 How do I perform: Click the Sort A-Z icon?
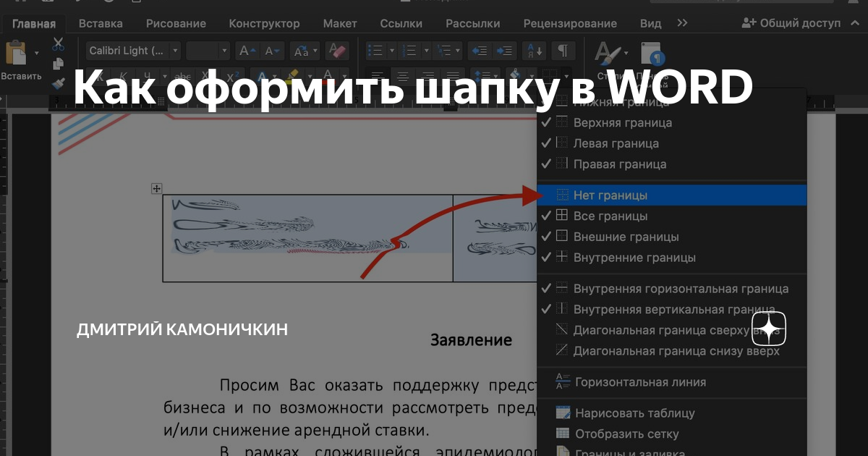[535, 51]
